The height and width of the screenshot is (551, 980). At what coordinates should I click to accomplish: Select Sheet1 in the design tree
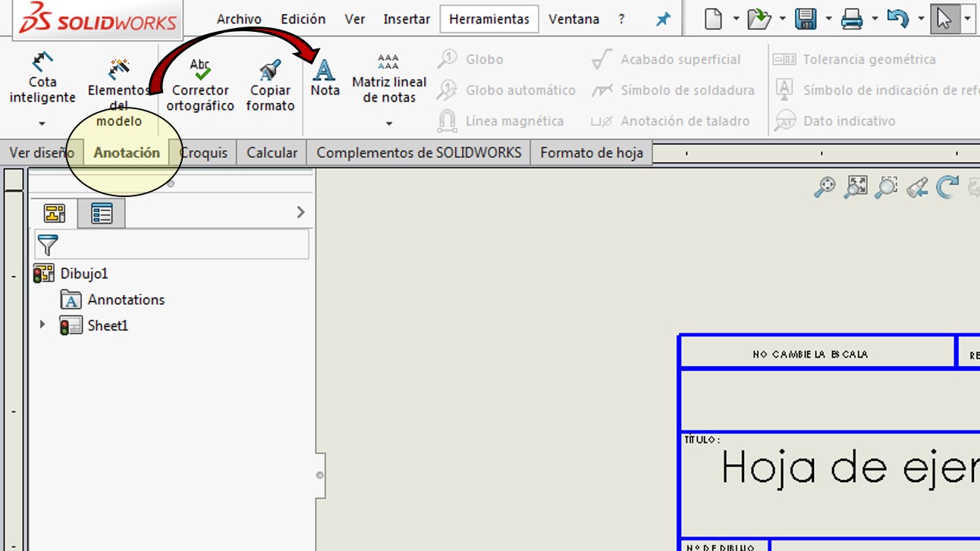(95, 326)
